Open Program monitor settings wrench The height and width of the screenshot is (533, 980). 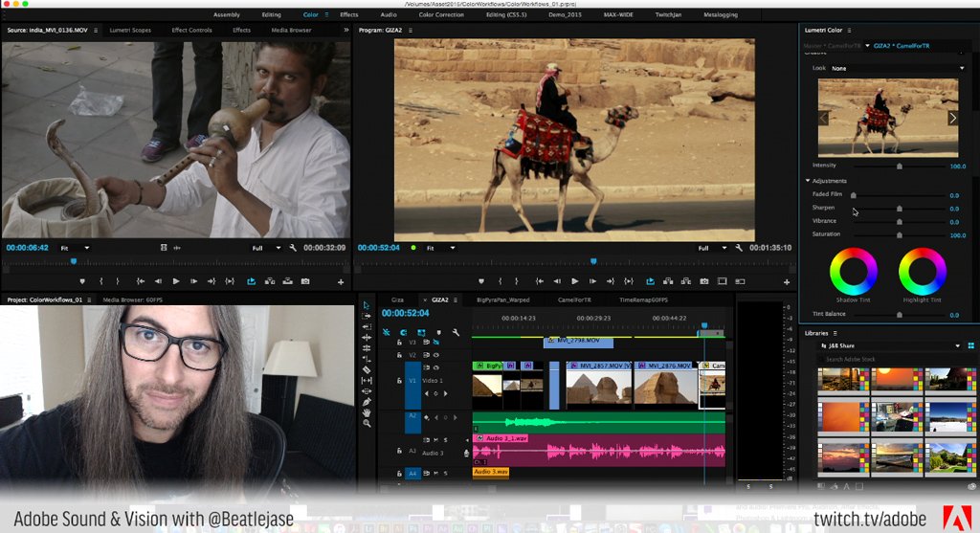pyautogui.click(x=739, y=248)
